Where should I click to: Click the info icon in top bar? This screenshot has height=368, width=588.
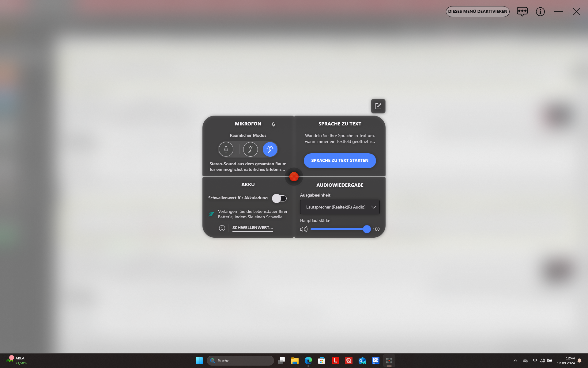point(540,12)
